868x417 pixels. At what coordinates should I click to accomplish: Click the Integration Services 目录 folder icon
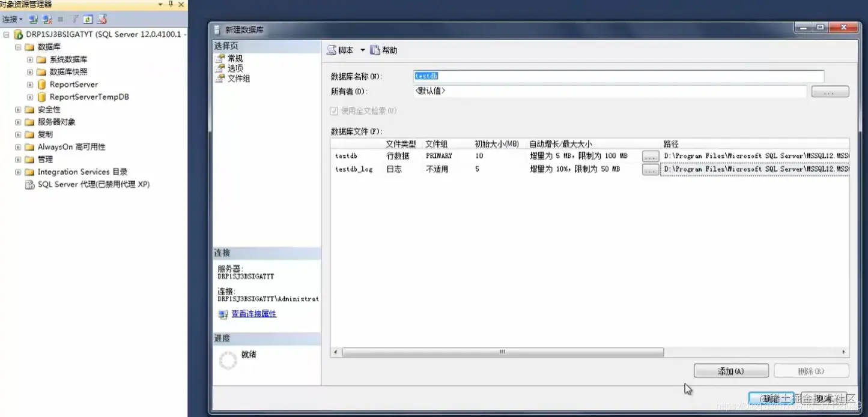(29, 172)
